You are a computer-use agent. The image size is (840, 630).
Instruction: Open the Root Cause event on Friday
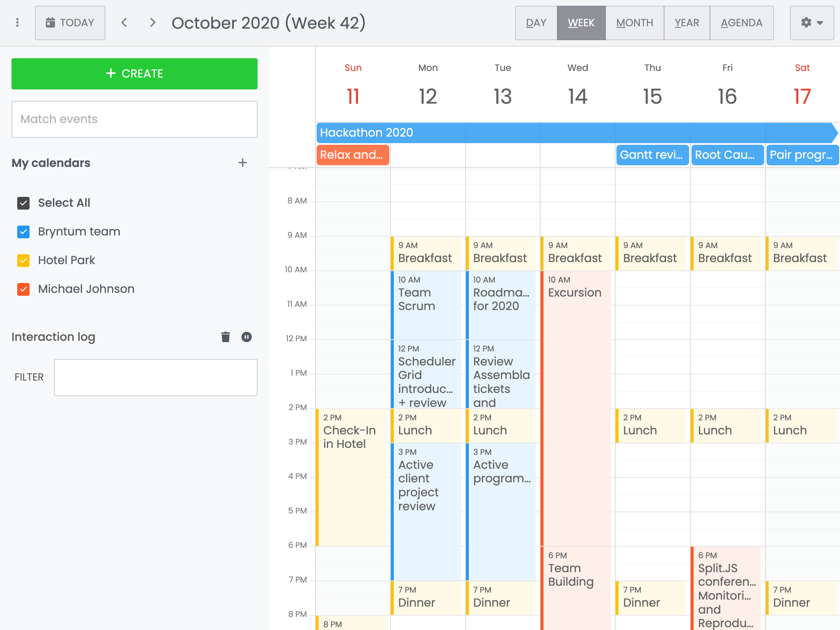[727, 155]
